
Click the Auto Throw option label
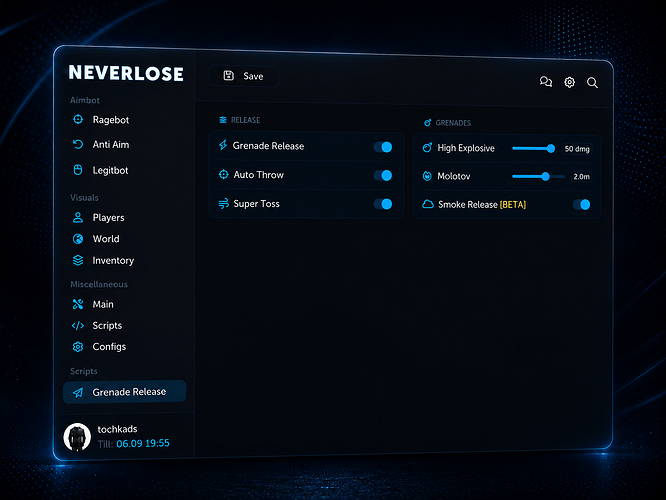(259, 175)
